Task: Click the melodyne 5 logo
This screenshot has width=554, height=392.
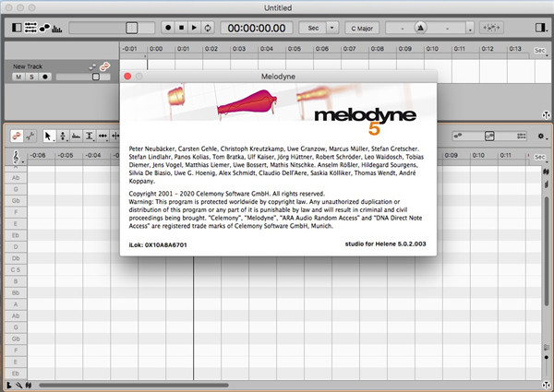Action: [x=365, y=121]
